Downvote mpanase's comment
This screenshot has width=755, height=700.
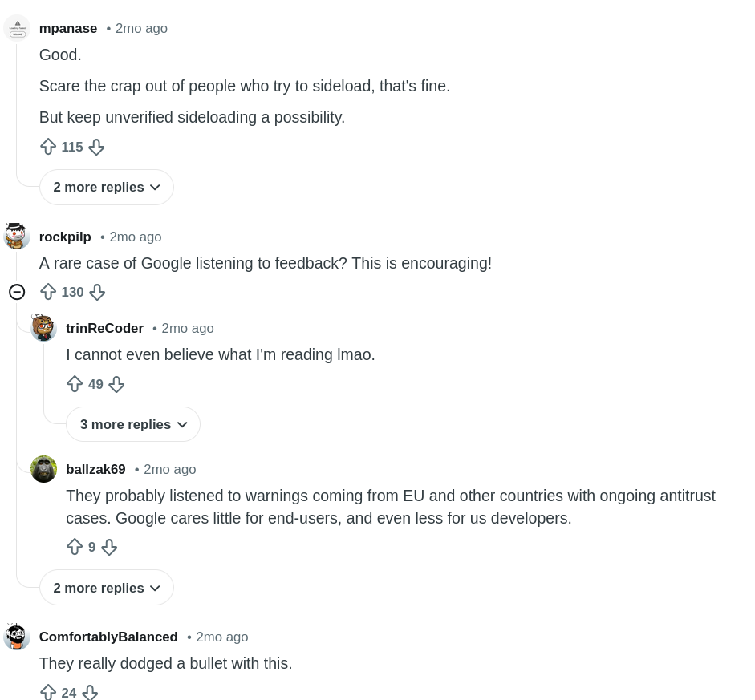[x=96, y=147]
